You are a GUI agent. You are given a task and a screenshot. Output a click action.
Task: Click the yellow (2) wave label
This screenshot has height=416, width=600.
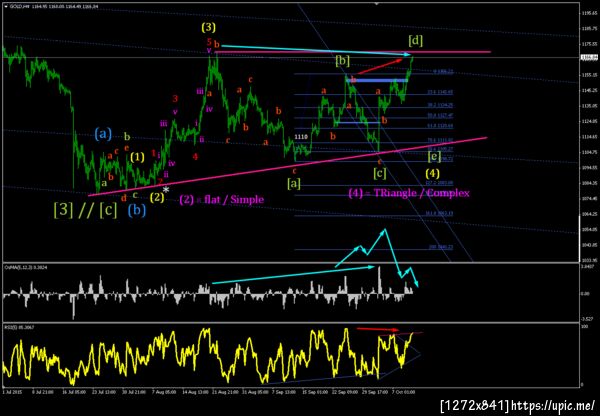click(157, 197)
